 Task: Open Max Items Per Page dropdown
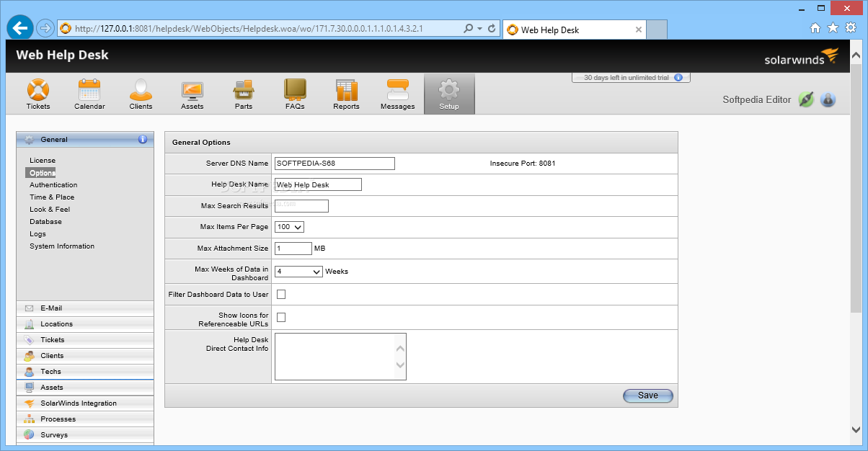tap(290, 227)
